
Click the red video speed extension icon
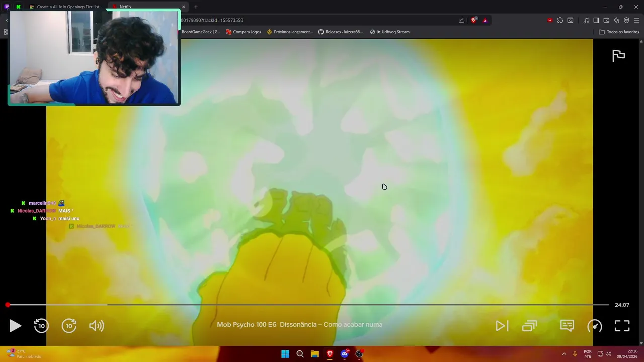[550, 20]
